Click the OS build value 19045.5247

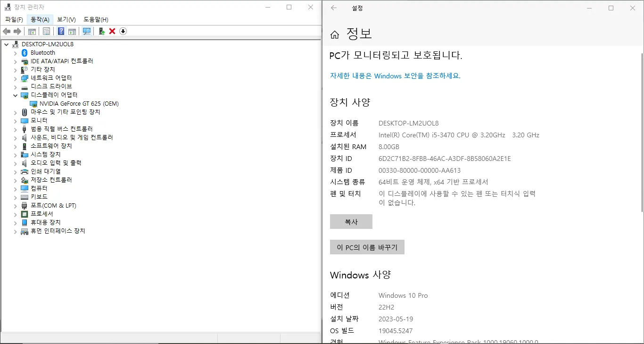point(396,331)
